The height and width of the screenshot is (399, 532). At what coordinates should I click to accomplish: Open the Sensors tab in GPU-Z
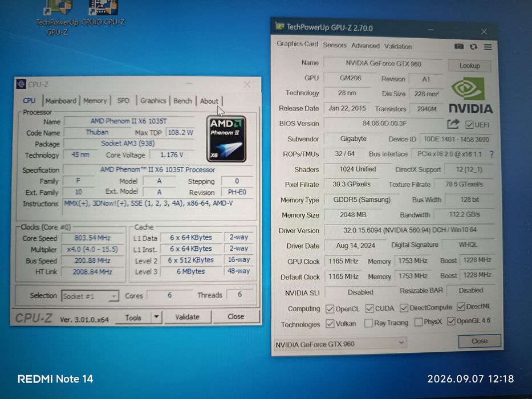coord(335,45)
